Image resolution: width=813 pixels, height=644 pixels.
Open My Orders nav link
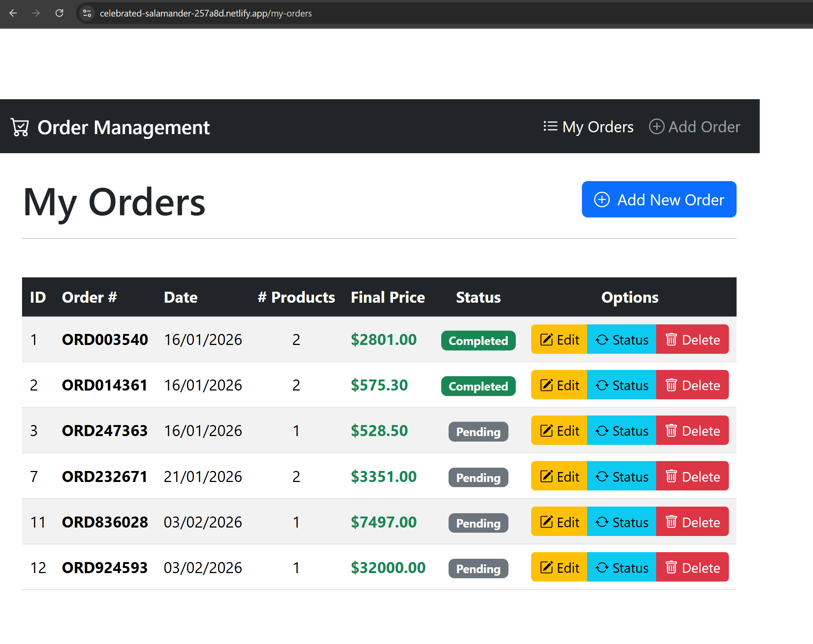588,127
